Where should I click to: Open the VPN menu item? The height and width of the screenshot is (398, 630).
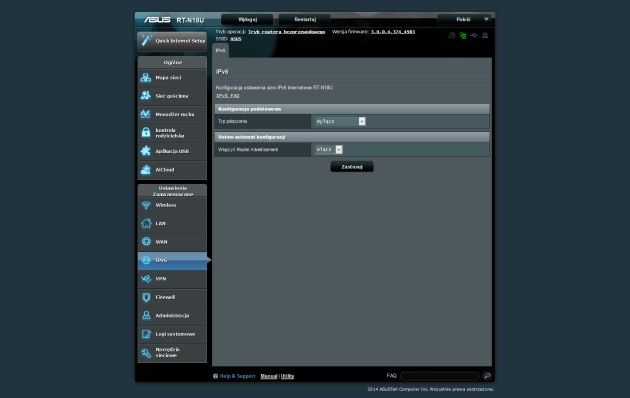coord(172,279)
